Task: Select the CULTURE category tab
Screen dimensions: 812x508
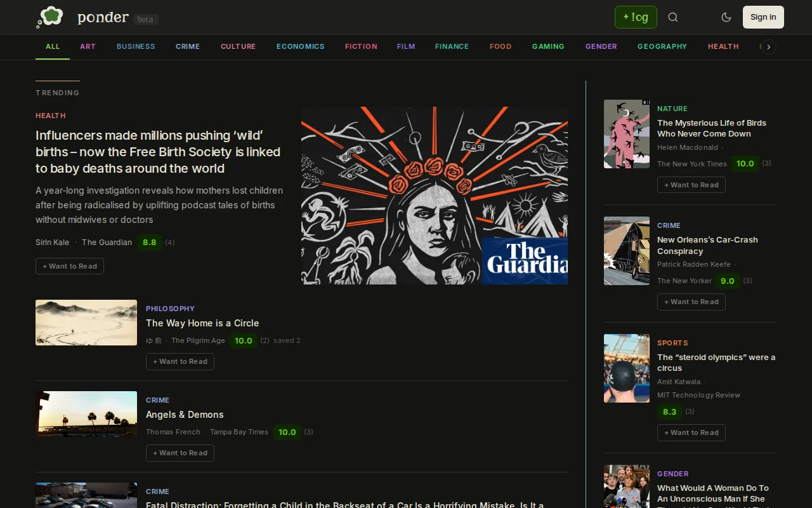Action: [x=239, y=46]
